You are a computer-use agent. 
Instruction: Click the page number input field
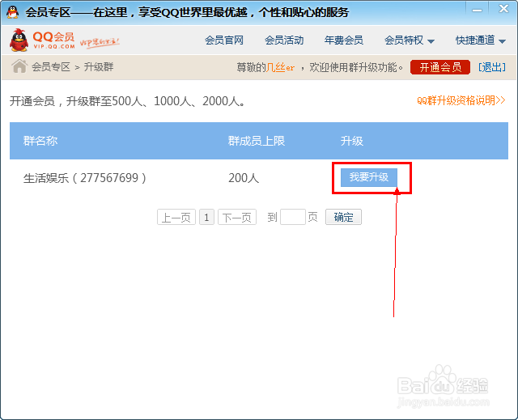tap(293, 217)
